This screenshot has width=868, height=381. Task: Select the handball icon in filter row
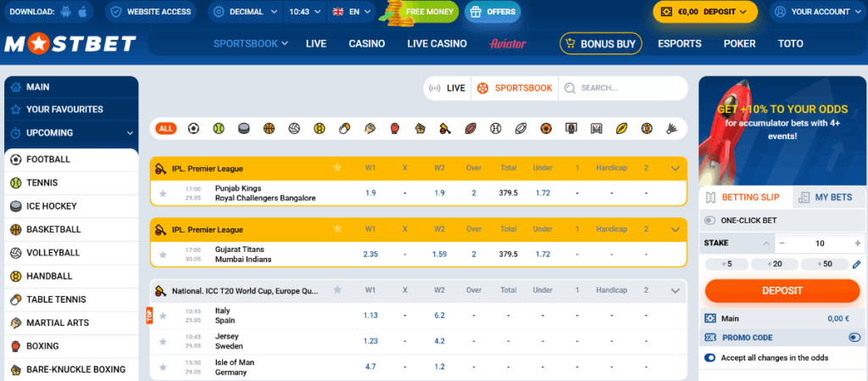coord(319,128)
